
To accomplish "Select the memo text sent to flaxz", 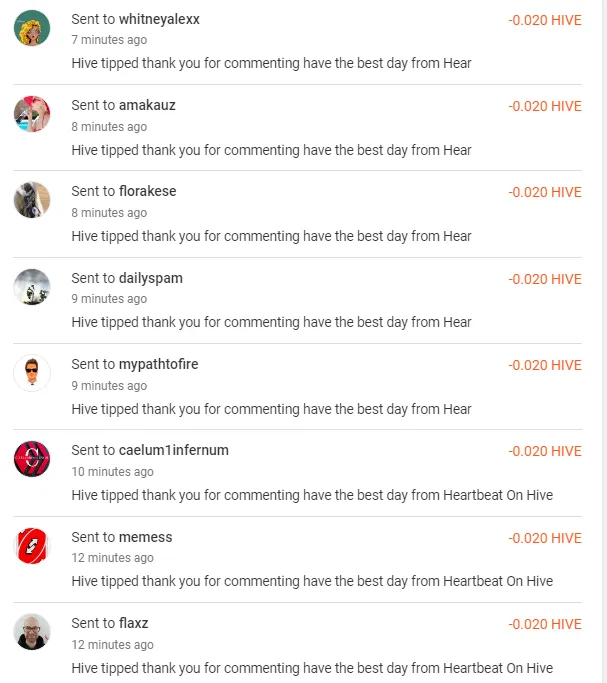I will (311, 667).
